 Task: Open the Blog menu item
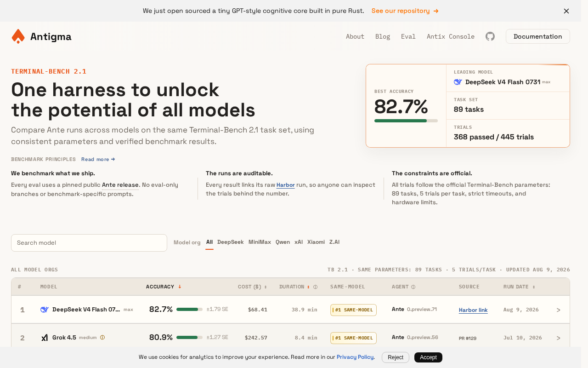point(383,36)
